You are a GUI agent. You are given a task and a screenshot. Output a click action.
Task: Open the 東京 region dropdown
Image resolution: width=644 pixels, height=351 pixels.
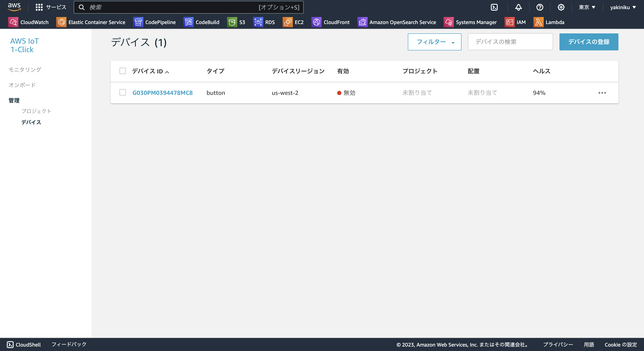(x=587, y=7)
